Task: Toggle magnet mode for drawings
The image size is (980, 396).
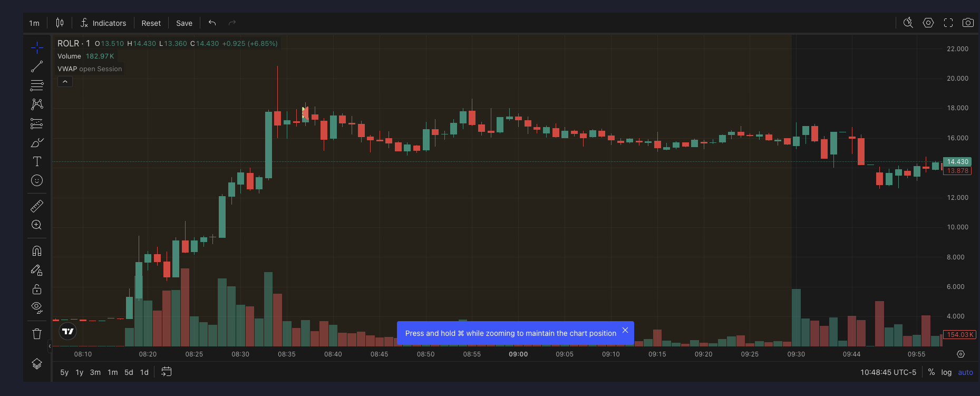Action: point(37,251)
